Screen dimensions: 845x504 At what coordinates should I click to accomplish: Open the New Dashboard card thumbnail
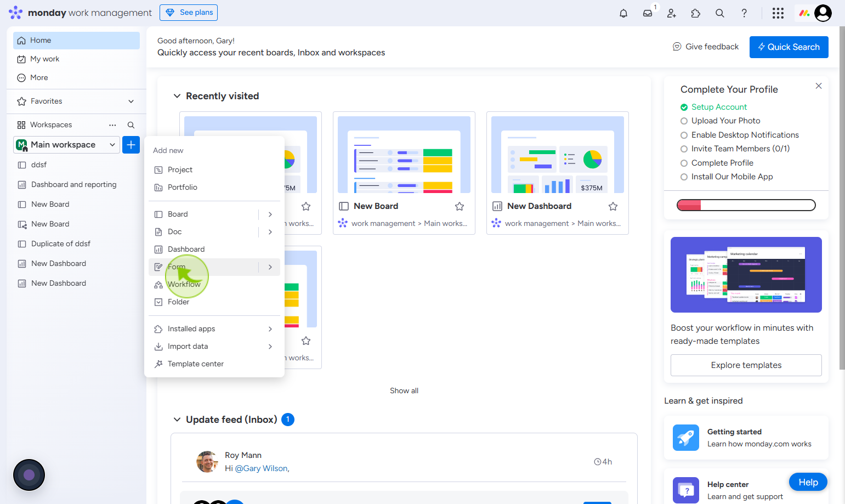click(558, 155)
